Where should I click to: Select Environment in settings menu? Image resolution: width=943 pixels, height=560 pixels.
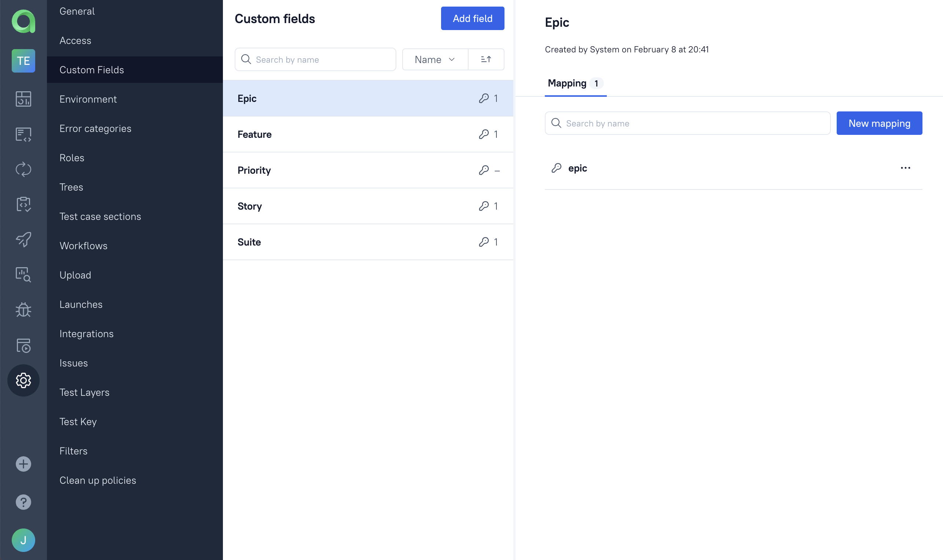tap(88, 99)
